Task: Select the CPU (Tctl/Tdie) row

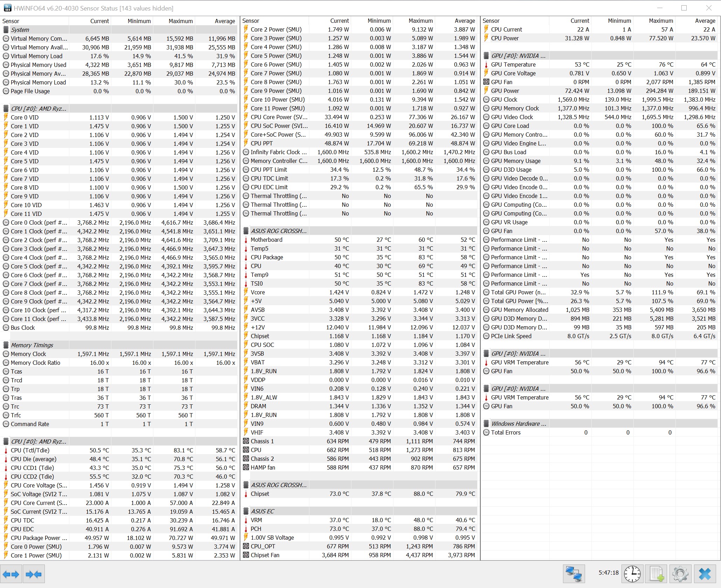Action: (30, 450)
